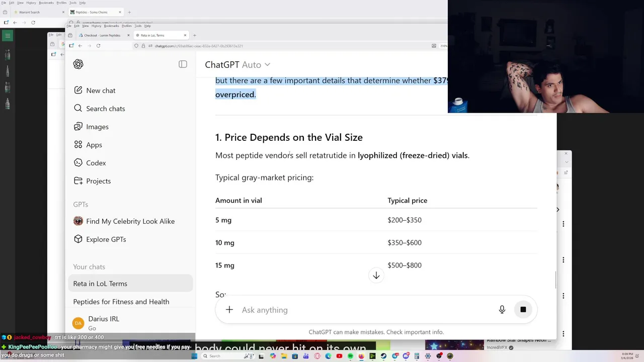Expand the GPTs sidebar section
Image resolution: width=644 pixels, height=362 pixels.
(80, 204)
